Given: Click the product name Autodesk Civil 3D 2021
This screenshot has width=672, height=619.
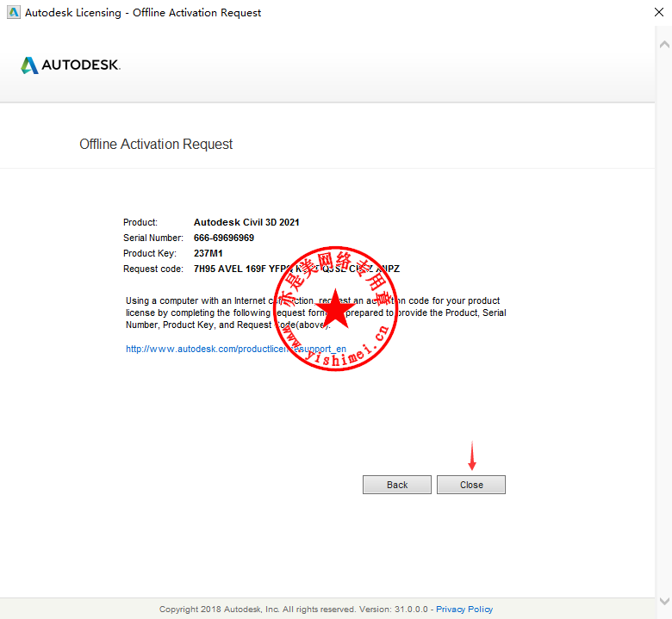Looking at the screenshot, I should (x=246, y=222).
